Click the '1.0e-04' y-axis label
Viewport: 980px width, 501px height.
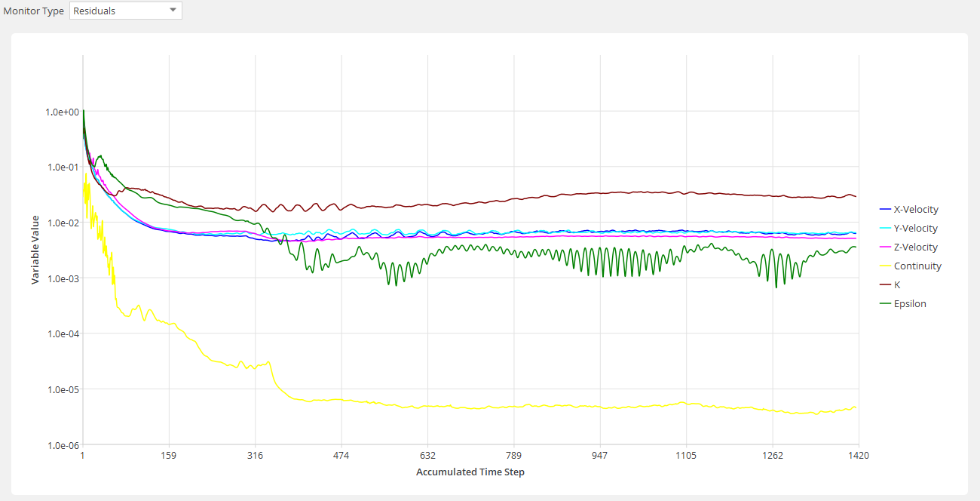click(62, 333)
